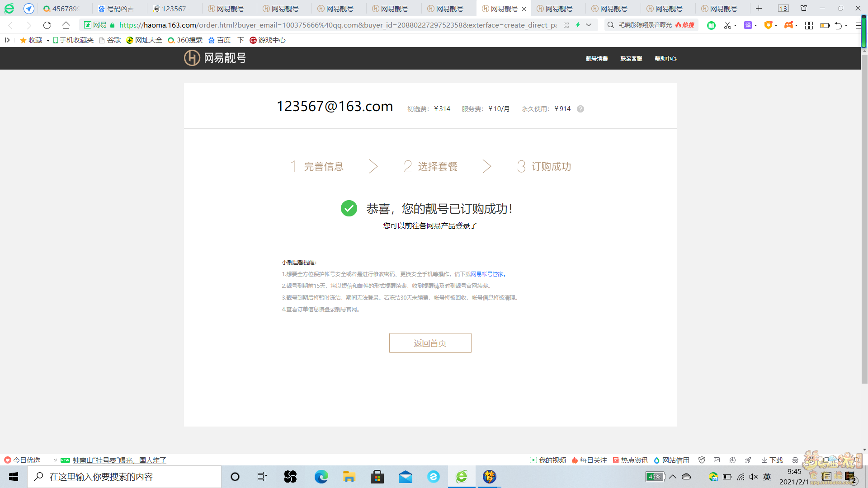Expand the 收藏 dropdown arrow
868x488 pixels.
tap(48, 41)
